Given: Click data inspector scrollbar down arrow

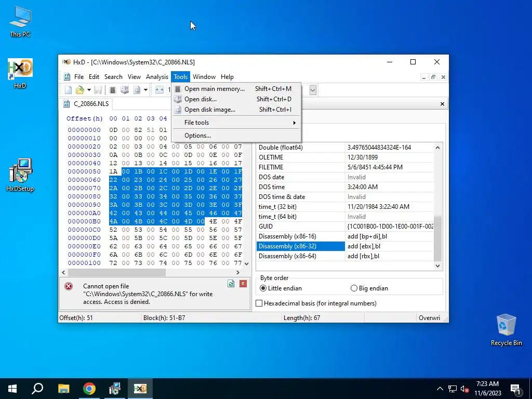Looking at the screenshot, I should point(437,266).
